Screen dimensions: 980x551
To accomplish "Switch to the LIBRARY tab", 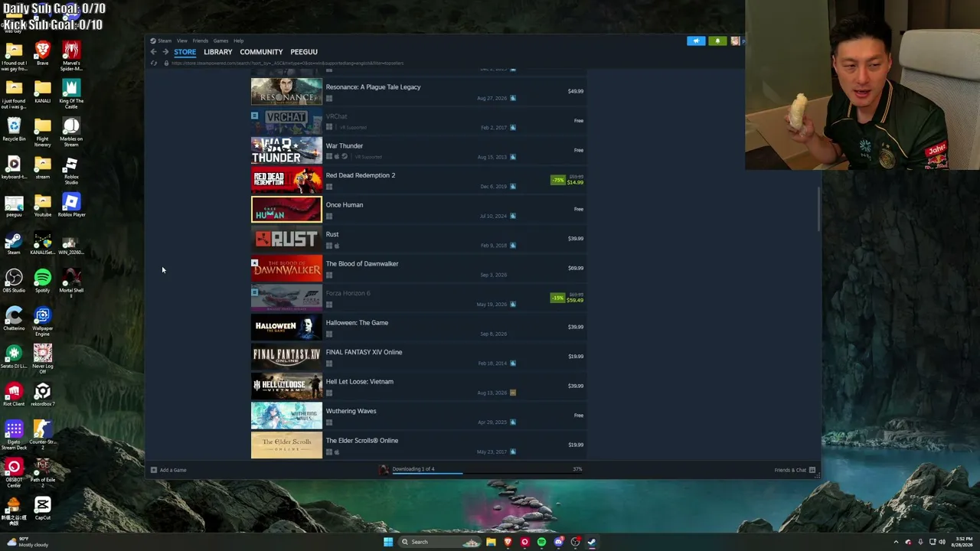I will 217,52.
